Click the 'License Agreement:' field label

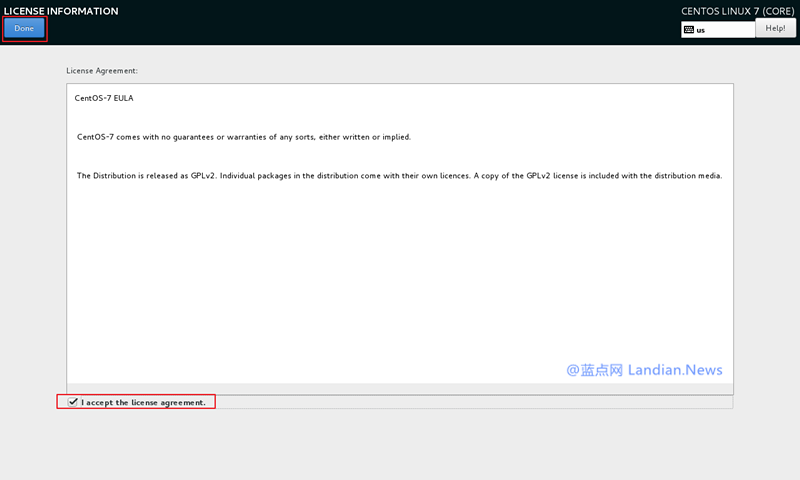coord(102,71)
